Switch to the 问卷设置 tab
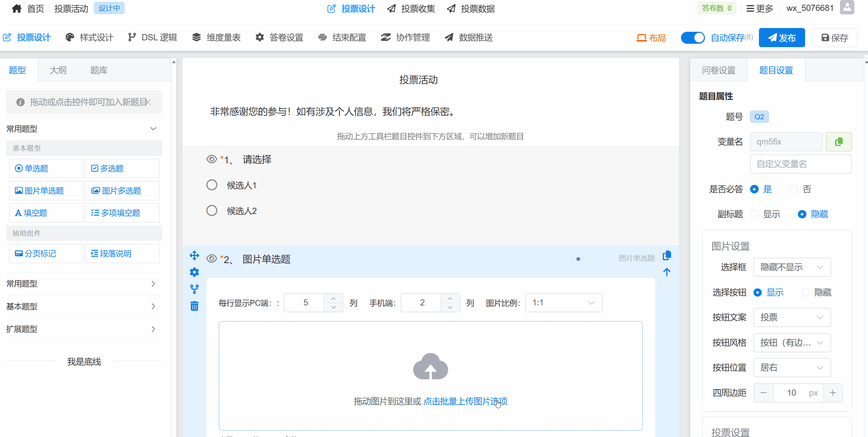Screen dimensions: 868x437 pos(718,70)
